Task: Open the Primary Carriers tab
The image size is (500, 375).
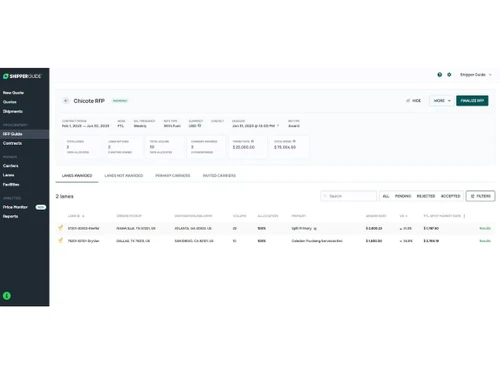Action: [173, 176]
